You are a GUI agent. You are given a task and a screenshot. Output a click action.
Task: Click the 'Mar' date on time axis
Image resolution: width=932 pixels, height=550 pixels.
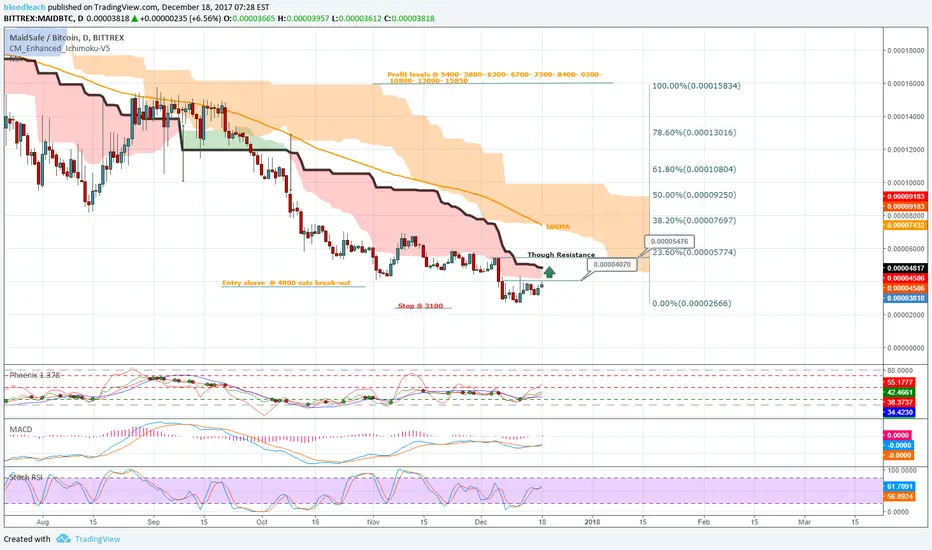tap(804, 522)
